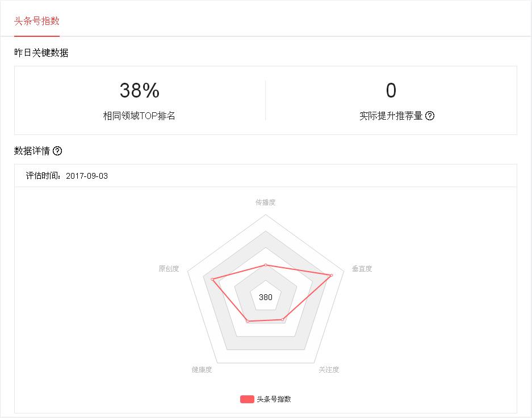532x418 pixels.
Task: Open the 头条号指数 tab at top
Action: (x=37, y=21)
